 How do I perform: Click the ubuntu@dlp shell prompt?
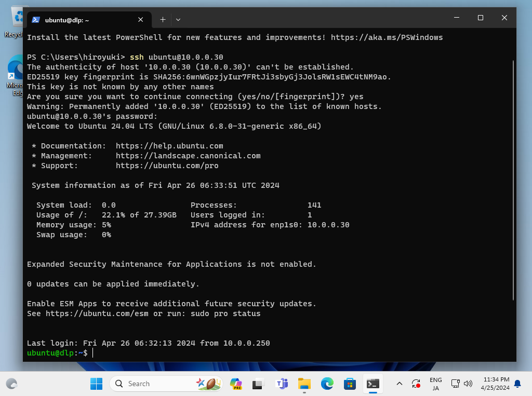click(x=57, y=353)
